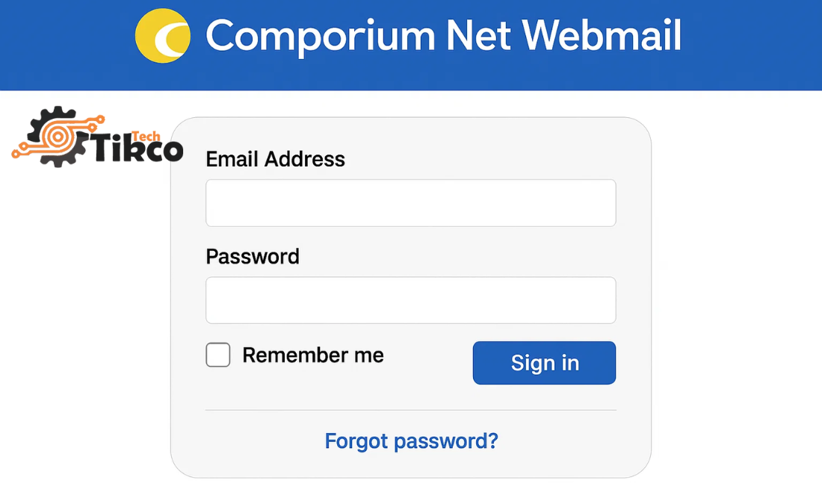Click the word "Webmail" in the header
The image size is (822, 504).
[x=602, y=36]
